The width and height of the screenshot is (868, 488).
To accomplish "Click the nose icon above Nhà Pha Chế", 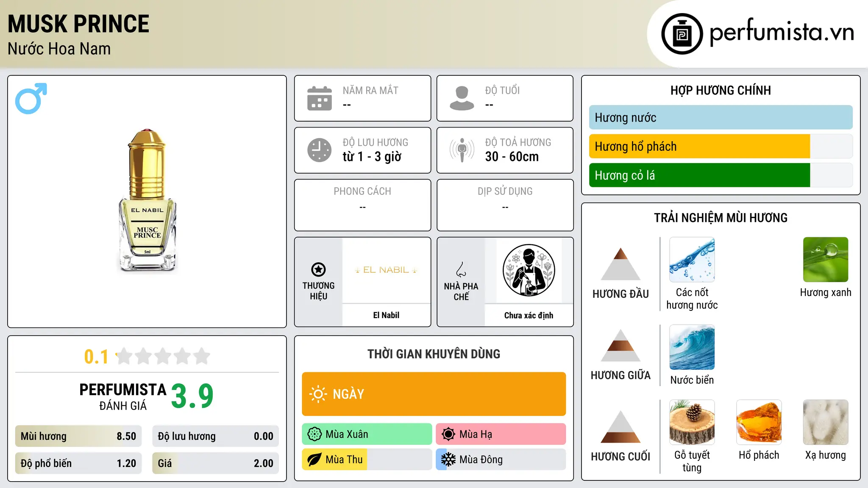I will [461, 269].
